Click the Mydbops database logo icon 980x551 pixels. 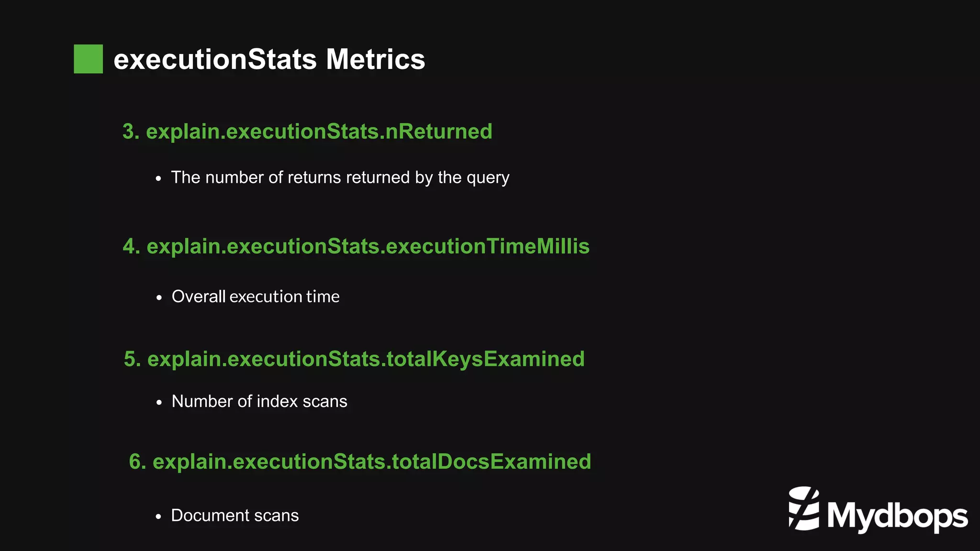(x=804, y=508)
